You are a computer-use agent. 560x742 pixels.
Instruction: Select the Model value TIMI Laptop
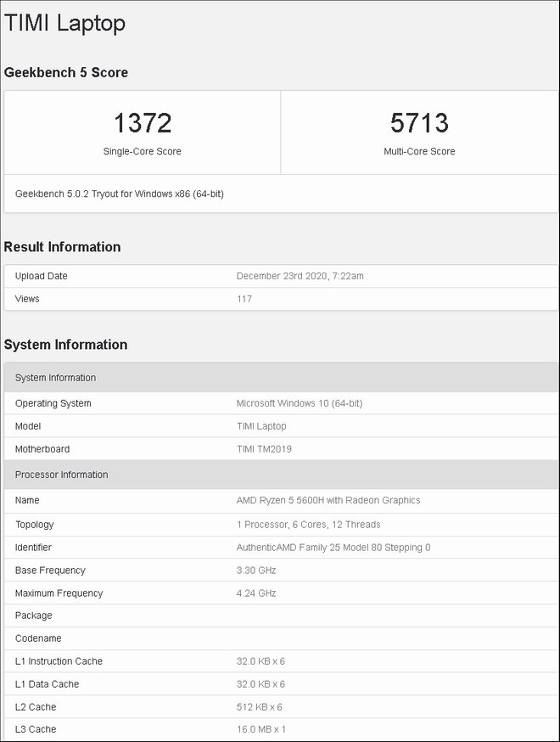[x=261, y=426]
